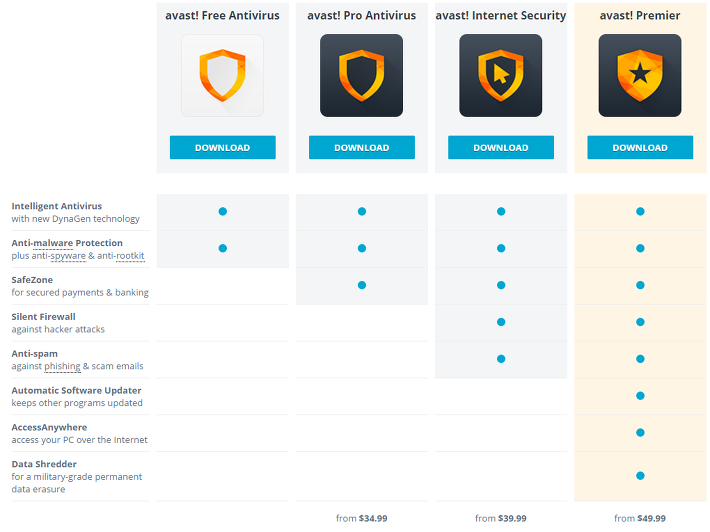The image size is (710, 532).
Task: Click the avast! Free Antivirus shield icon
Action: [x=222, y=76]
